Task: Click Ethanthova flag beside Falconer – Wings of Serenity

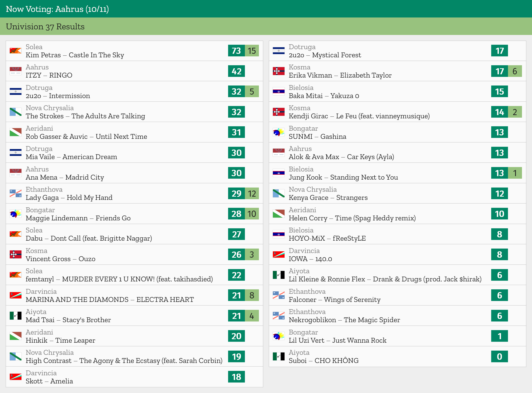Action: pos(279,295)
